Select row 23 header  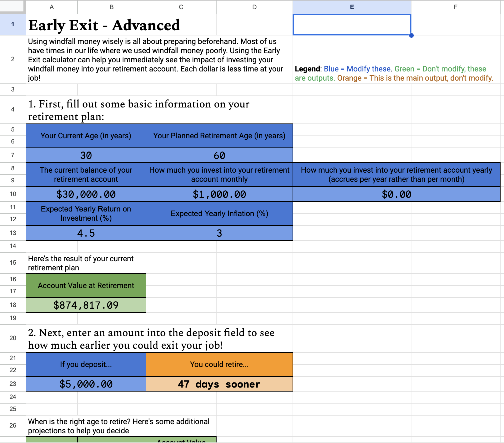pos(13,384)
